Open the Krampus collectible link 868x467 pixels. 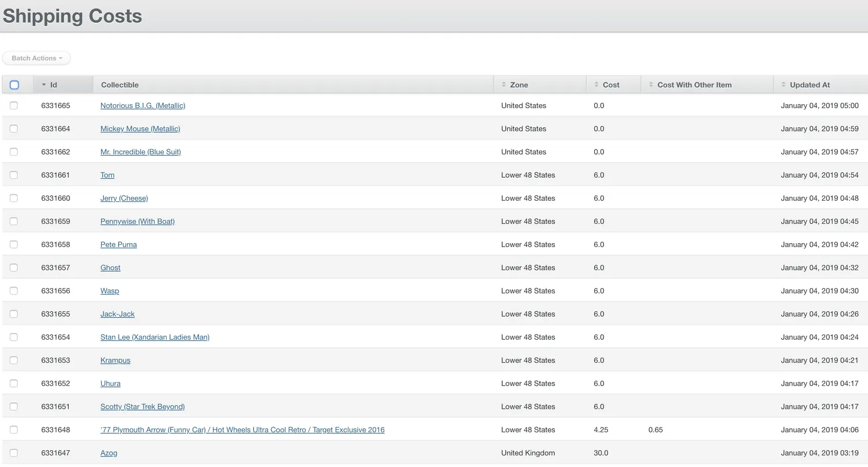115,360
